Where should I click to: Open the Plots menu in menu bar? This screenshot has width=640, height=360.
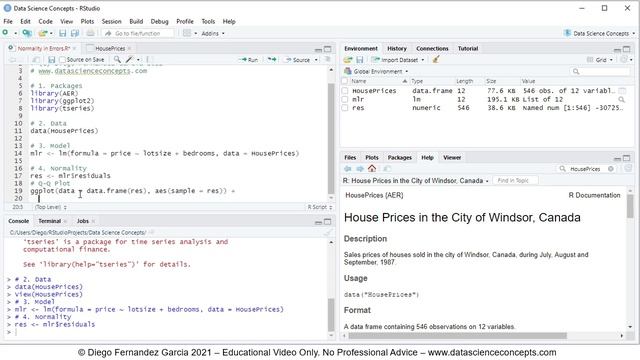click(87, 21)
